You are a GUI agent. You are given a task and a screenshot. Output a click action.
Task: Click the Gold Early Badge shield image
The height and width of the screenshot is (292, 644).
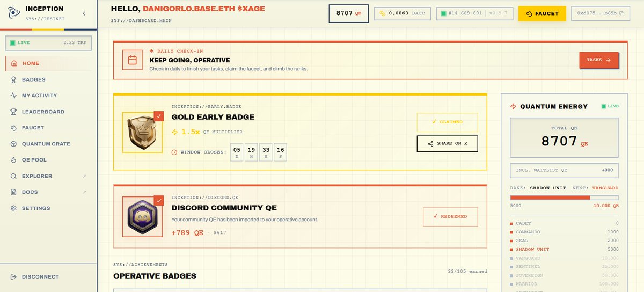(x=143, y=133)
